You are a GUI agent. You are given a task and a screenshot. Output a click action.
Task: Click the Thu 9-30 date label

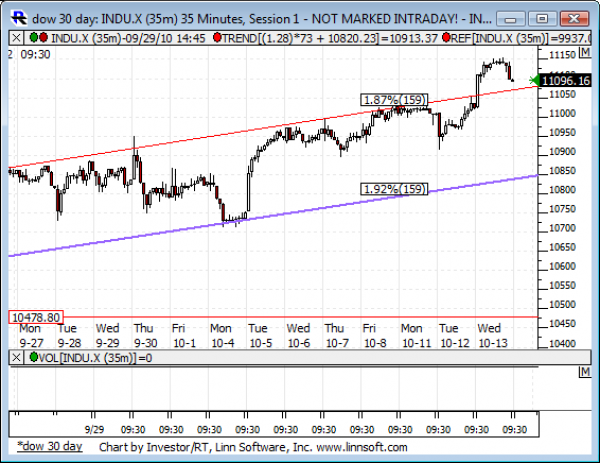(x=145, y=336)
